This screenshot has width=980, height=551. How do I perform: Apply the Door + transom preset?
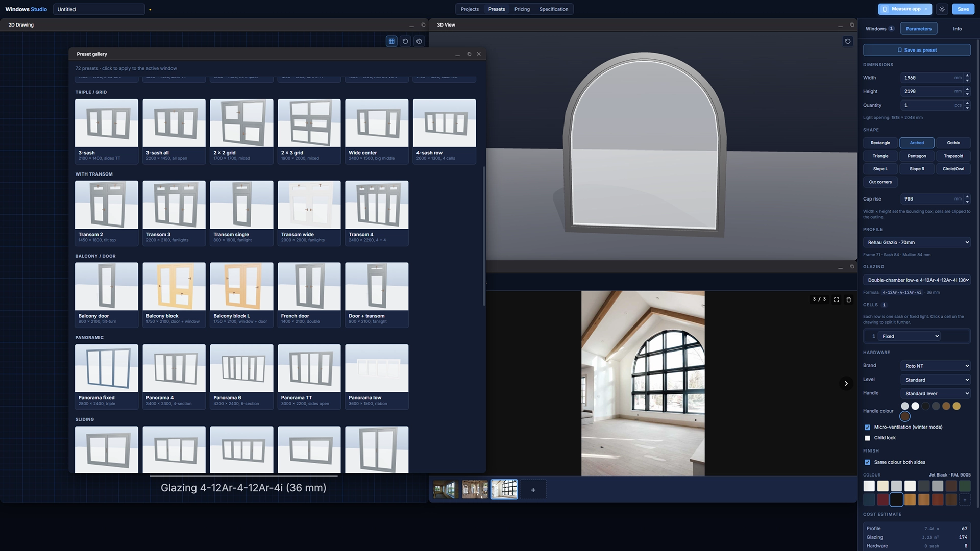coord(377,295)
